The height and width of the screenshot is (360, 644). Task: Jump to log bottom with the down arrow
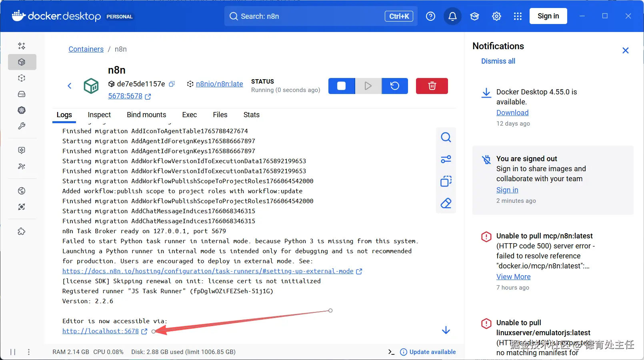tap(446, 330)
